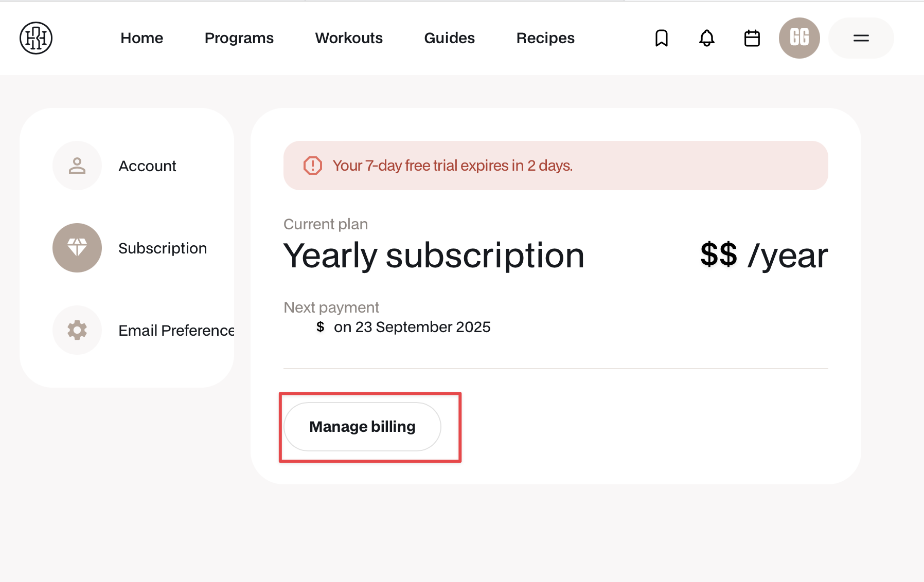Click the free trial expiry banner text
The width and height of the screenshot is (924, 582).
tap(453, 166)
